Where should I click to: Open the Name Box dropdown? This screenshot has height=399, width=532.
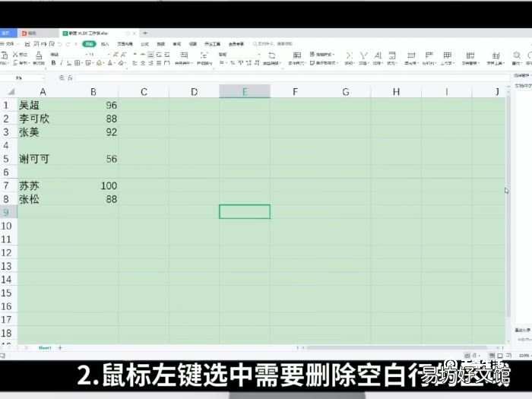tap(43, 78)
